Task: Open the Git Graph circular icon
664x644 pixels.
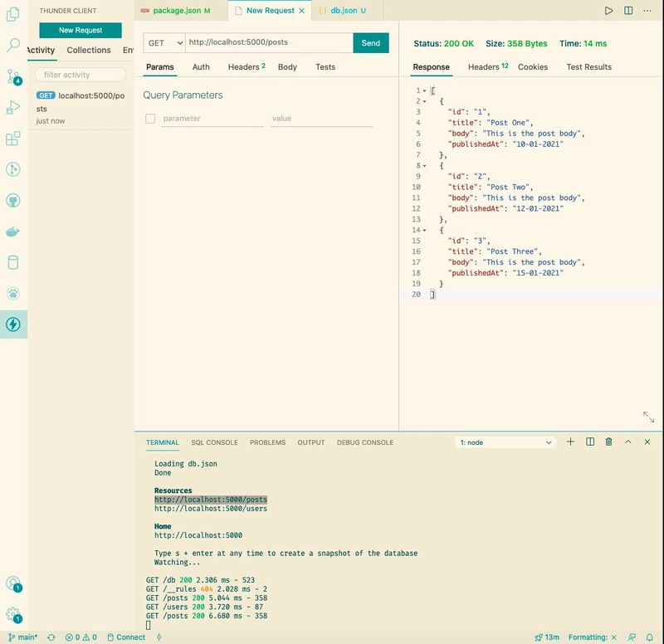Action: pos(13,169)
